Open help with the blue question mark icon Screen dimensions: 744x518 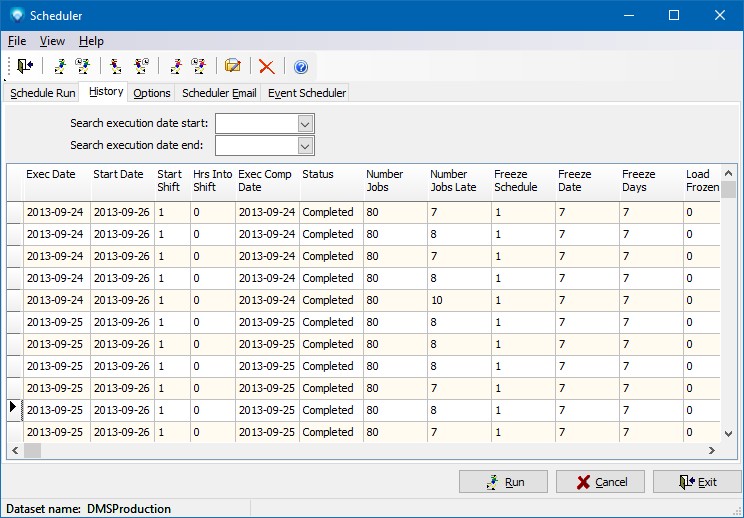tap(300, 66)
